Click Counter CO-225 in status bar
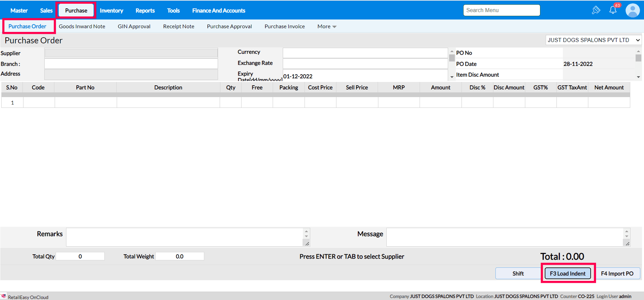This screenshot has width=644, height=300. pyautogui.click(x=577, y=296)
